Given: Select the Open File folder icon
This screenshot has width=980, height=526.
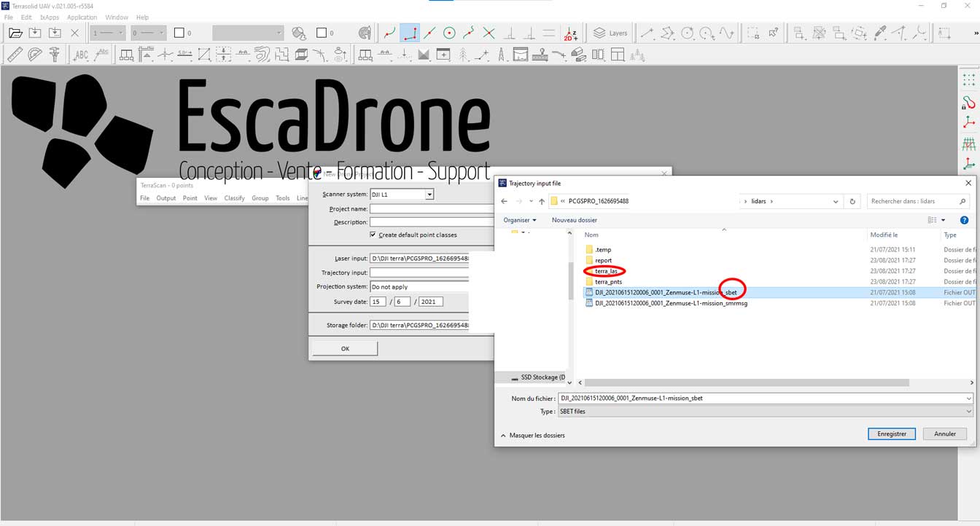Looking at the screenshot, I should tap(14, 32).
